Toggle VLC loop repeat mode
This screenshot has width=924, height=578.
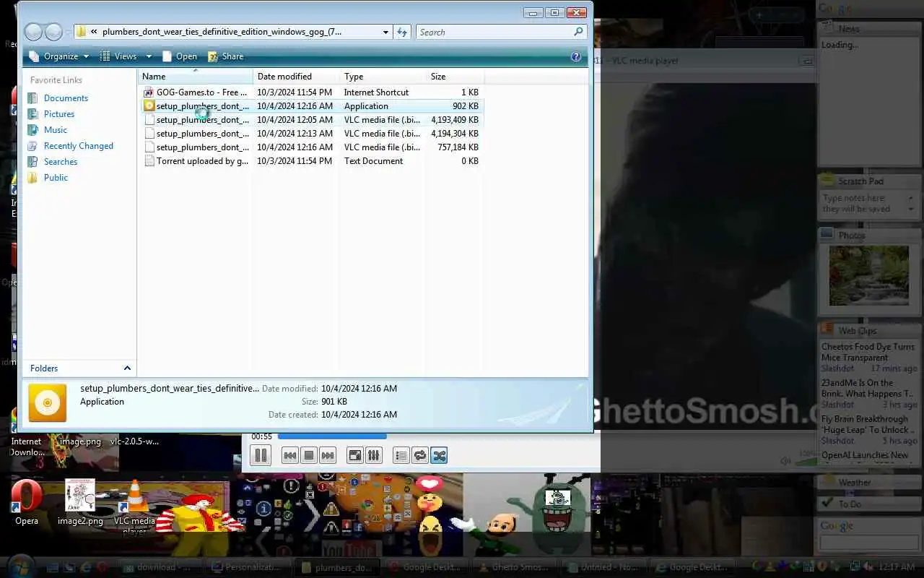point(420,455)
